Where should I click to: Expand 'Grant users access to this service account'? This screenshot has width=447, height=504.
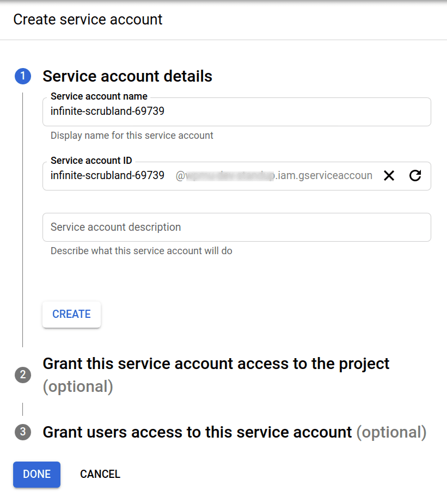pyautogui.click(x=235, y=432)
